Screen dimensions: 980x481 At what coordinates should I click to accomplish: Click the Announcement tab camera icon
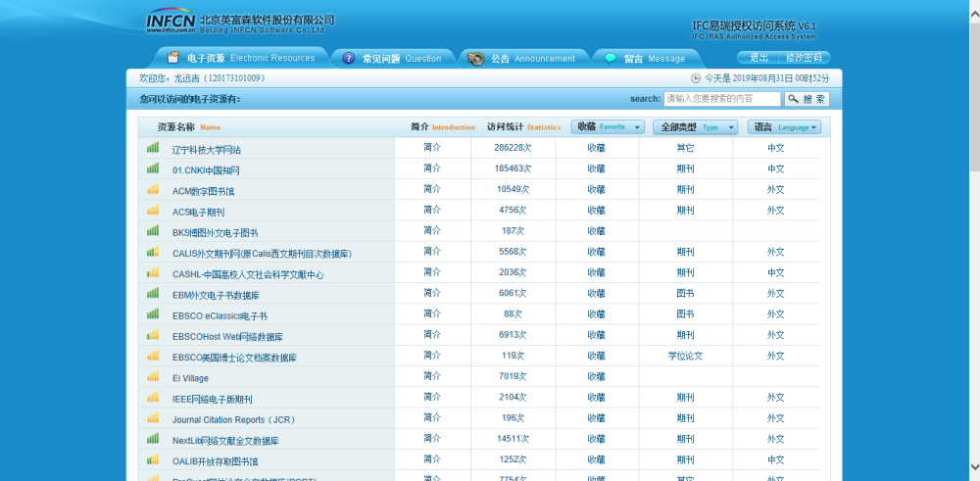[x=475, y=59]
